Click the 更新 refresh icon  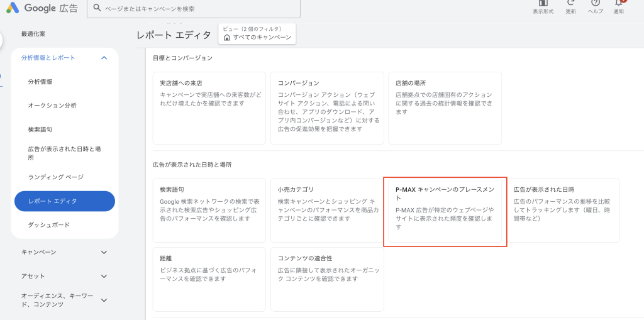[570, 4]
